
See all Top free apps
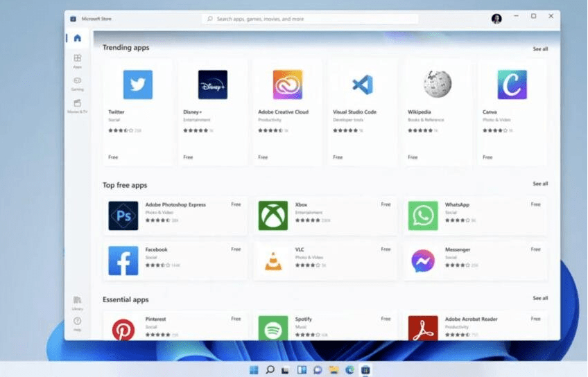point(539,184)
